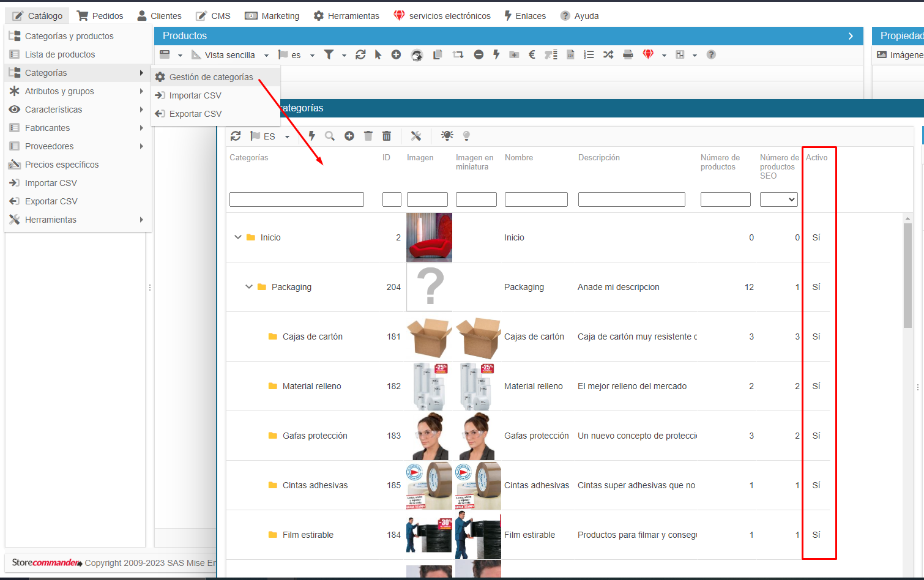This screenshot has height=580, width=924.
Task: Collapse the Packaging category tree node
Action: (x=249, y=287)
